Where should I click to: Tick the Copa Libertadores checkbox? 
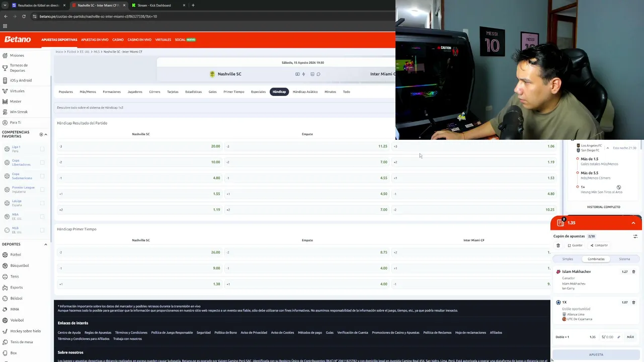[42, 162]
